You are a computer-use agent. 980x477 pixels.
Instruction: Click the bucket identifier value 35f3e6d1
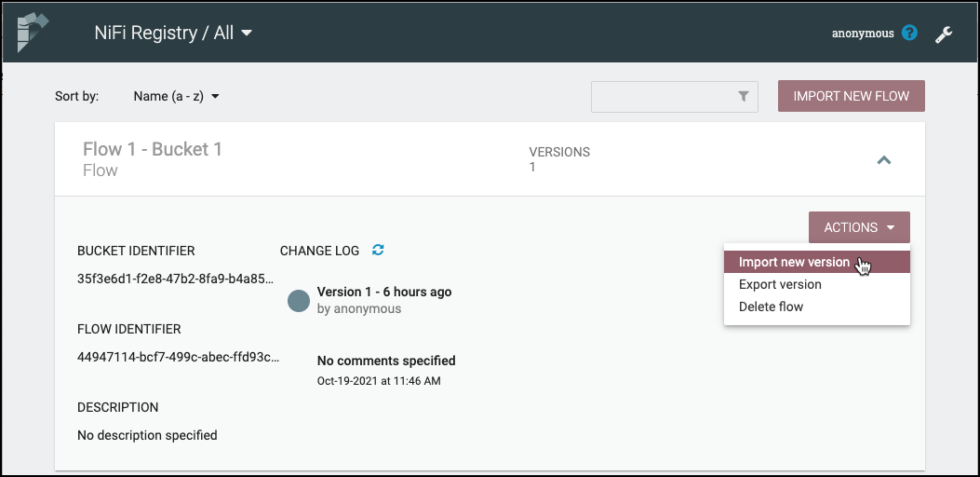176,278
